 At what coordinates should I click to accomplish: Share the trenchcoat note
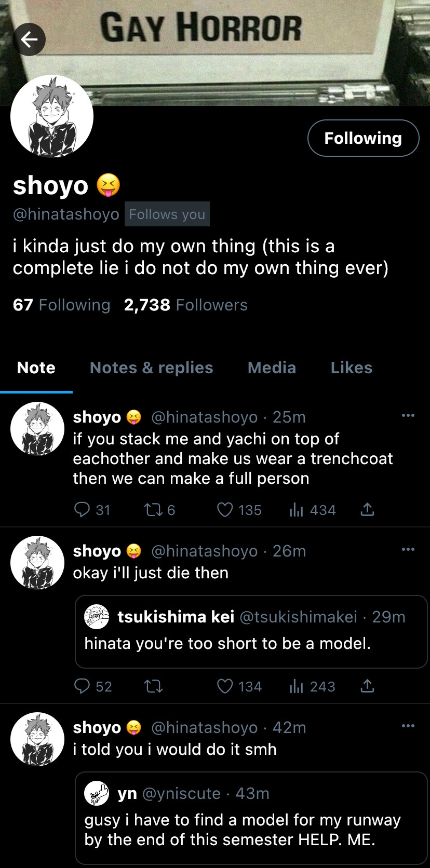[367, 510]
